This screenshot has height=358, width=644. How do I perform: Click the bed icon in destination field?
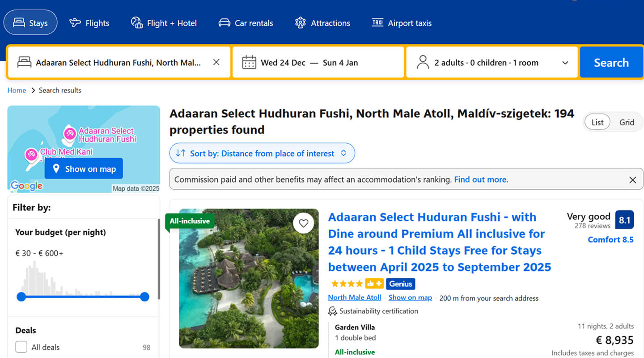(24, 63)
